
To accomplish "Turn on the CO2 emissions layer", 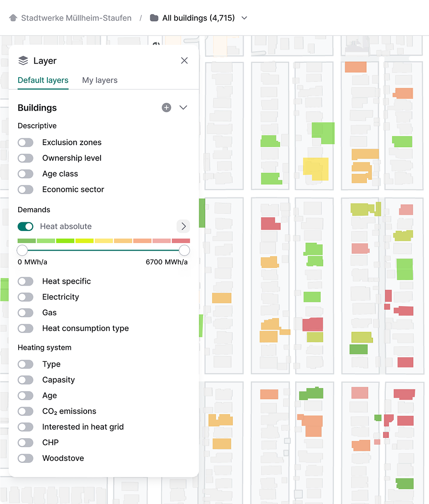I will (x=25, y=411).
